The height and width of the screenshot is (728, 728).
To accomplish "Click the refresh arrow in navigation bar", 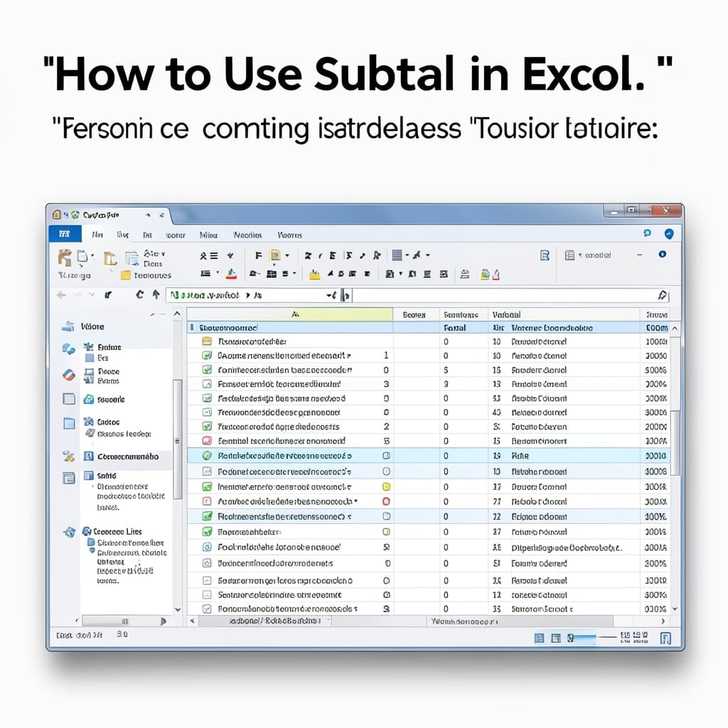I will tap(139, 294).
